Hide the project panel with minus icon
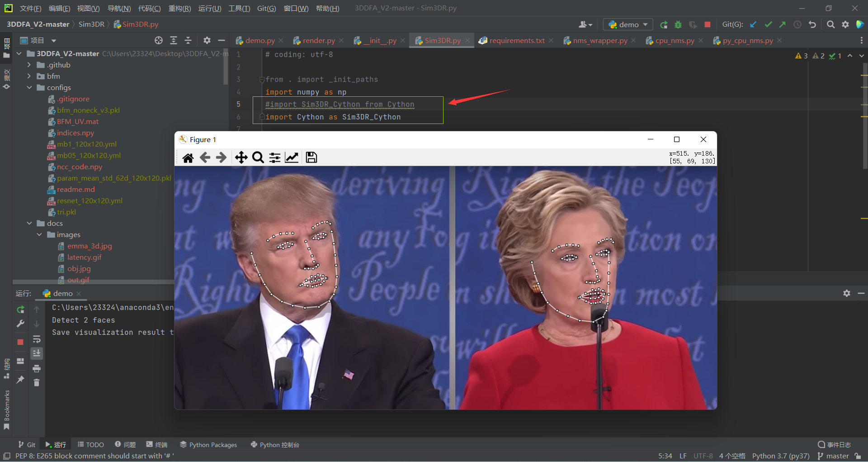The height and width of the screenshot is (462, 868). click(222, 40)
